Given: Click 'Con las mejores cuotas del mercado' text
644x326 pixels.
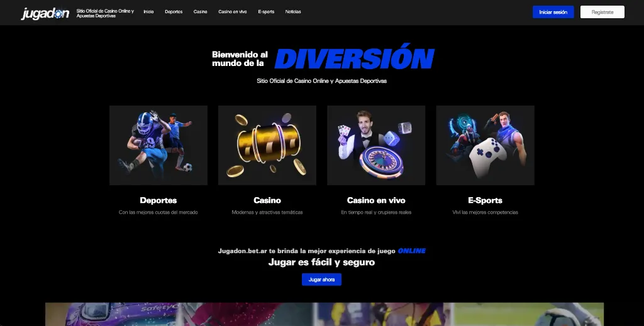Looking at the screenshot, I should pos(158,212).
